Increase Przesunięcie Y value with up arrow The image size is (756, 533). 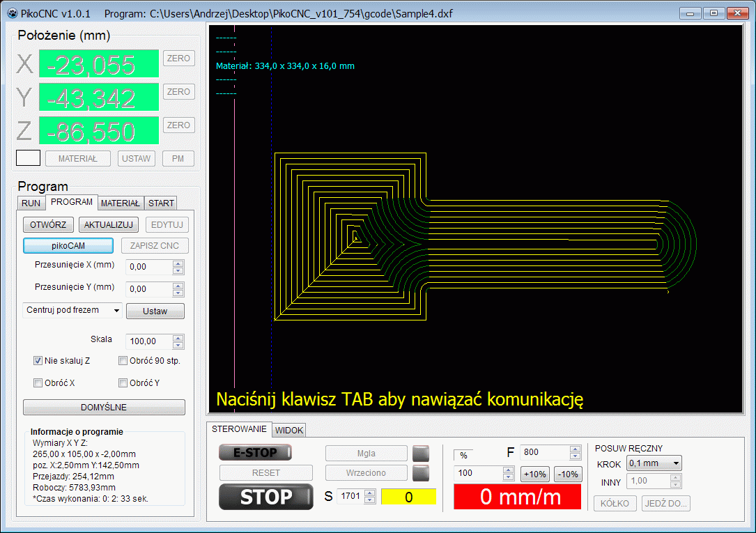[178, 286]
